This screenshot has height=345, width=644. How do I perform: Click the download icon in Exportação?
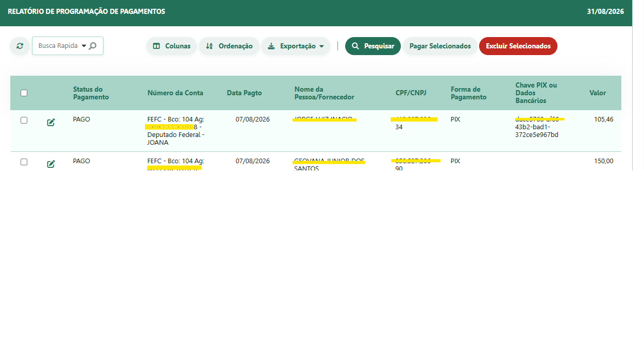[x=272, y=46]
